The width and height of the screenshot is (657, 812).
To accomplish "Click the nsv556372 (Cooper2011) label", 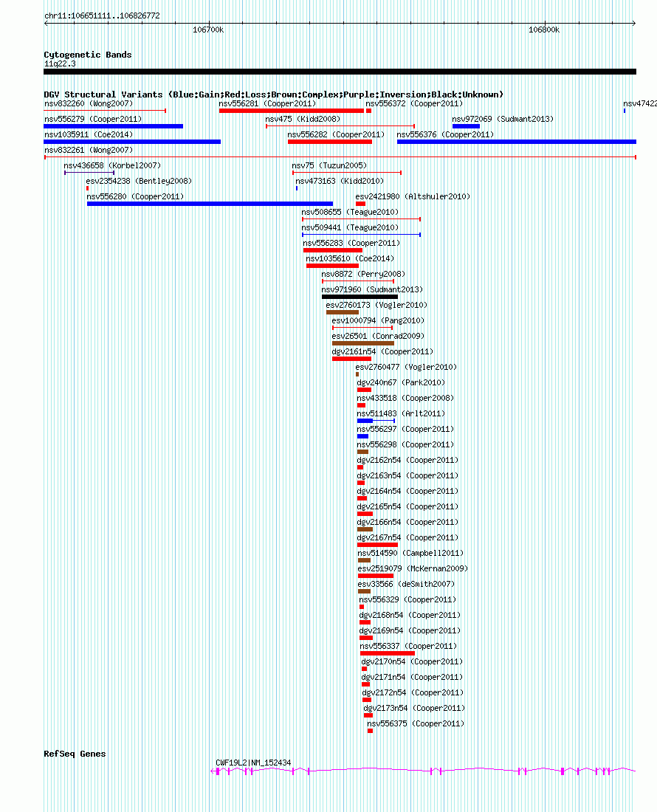I will pos(414,103).
